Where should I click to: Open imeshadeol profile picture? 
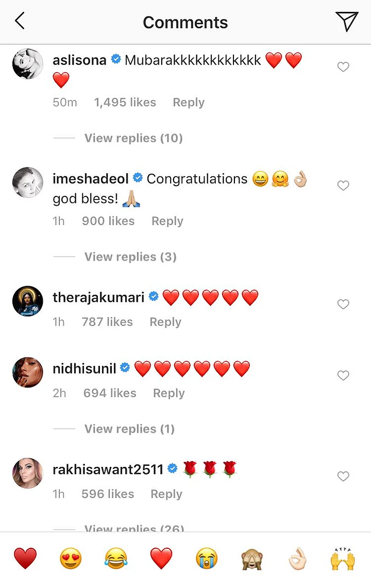coord(27,182)
